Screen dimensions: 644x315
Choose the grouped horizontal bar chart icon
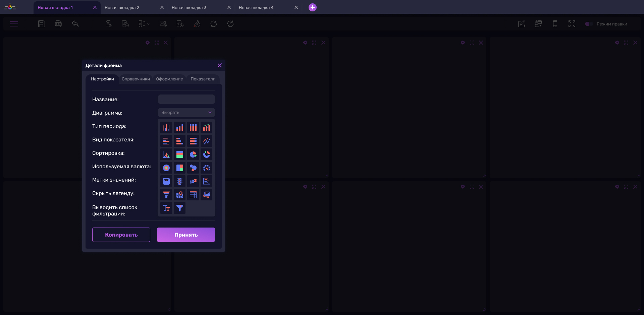coord(166,141)
